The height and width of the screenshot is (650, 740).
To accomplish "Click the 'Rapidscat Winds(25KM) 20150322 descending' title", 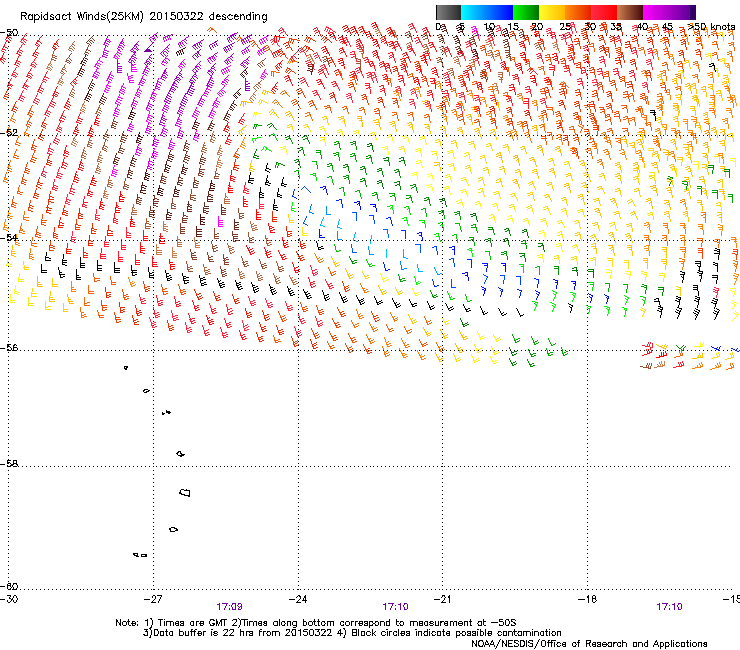I will coord(143,17).
